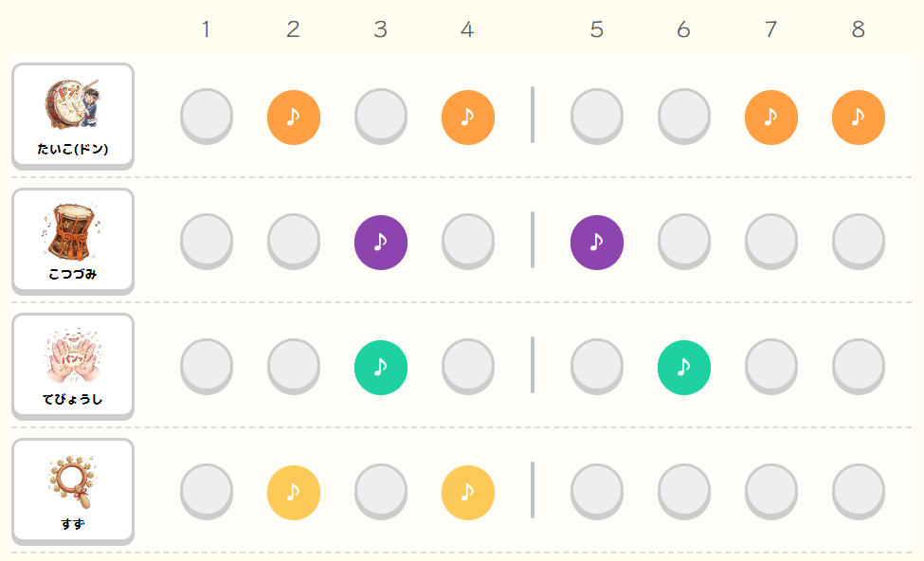The height and width of the screenshot is (561, 924).
Task: Turn off the green てびょうし note at beat 3
Action: (381, 367)
